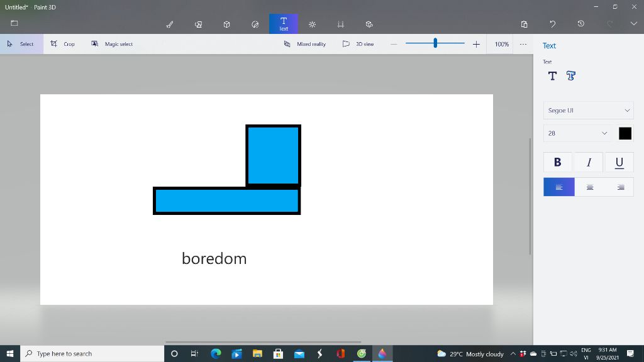Open the volume control in tray
The height and width of the screenshot is (362, 644).
(574, 354)
